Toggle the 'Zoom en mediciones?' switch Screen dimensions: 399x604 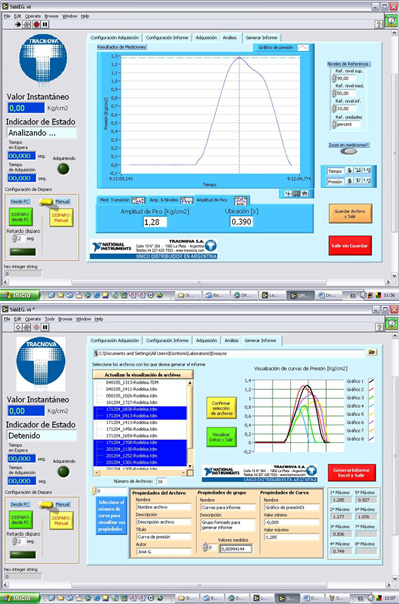pos(349,151)
